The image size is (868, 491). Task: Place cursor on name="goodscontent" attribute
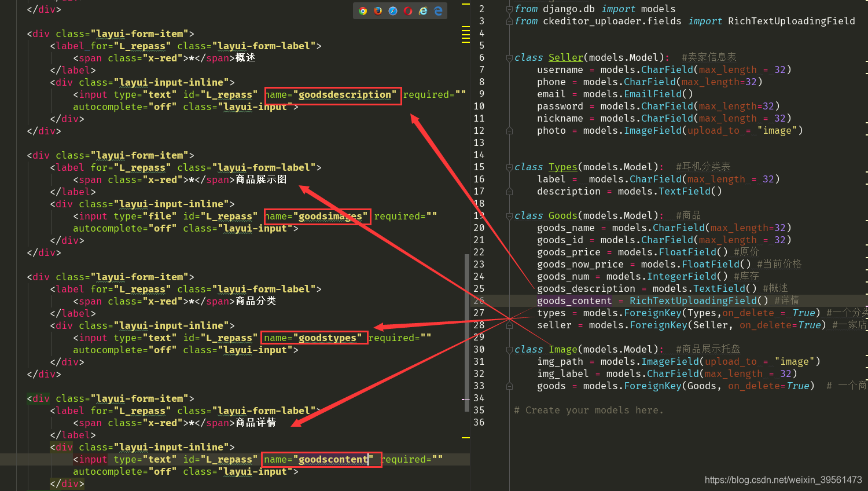[x=319, y=460]
